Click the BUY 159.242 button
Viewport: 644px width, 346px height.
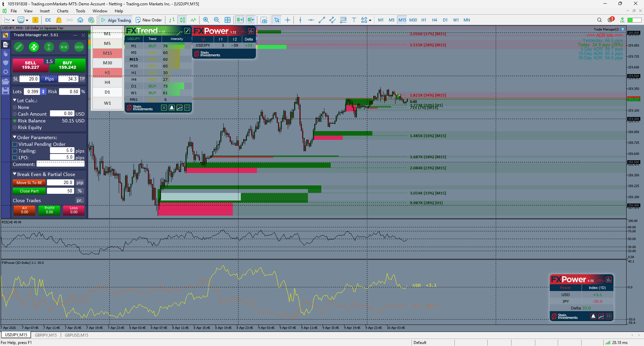click(67, 65)
